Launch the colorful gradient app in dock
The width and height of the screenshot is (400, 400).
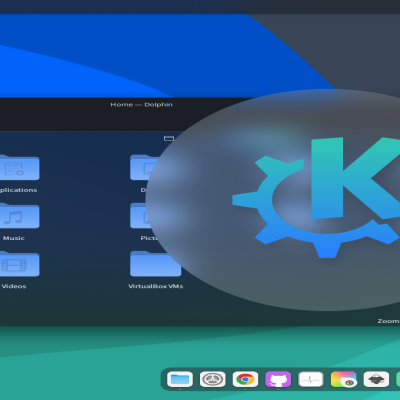[x=343, y=379]
